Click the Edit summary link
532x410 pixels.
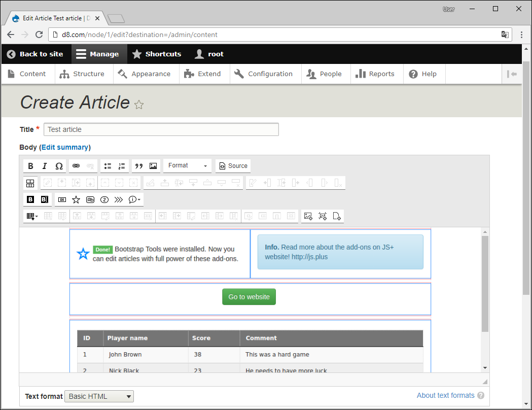point(65,147)
